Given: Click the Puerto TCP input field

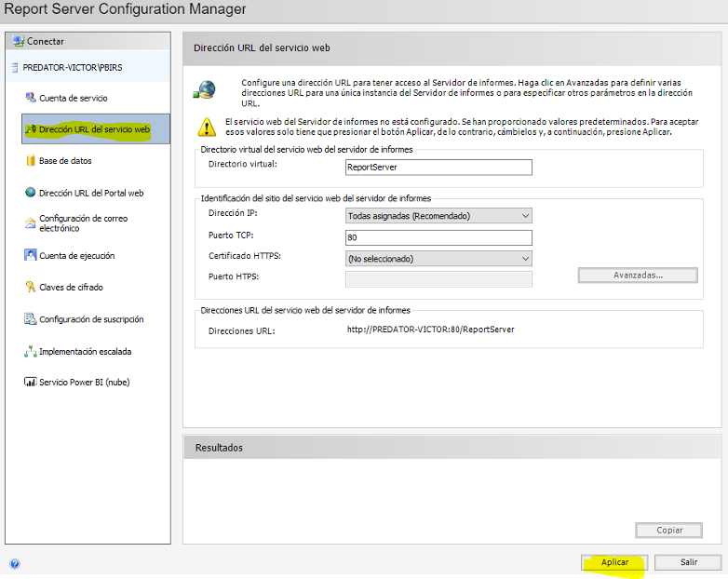Looking at the screenshot, I should click(x=438, y=237).
